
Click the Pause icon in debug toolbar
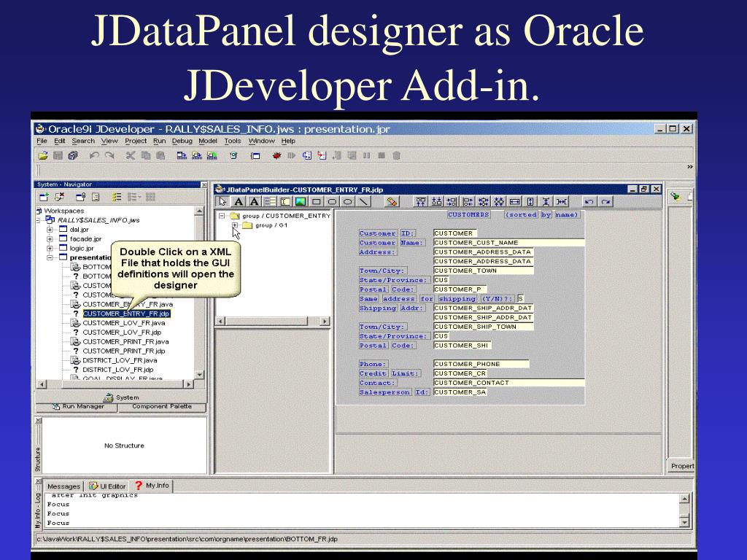tap(366, 155)
